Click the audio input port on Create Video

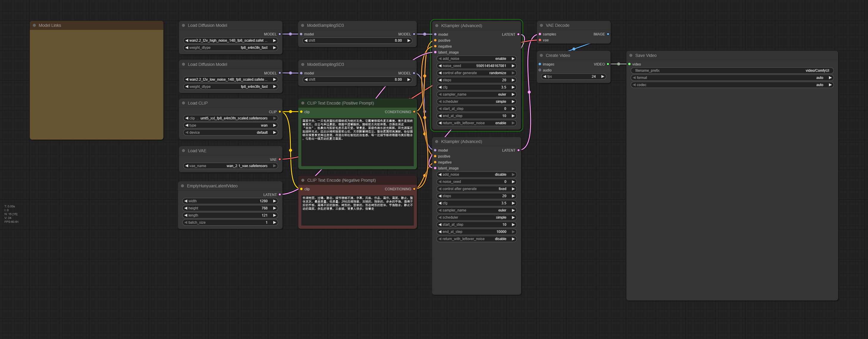(540, 70)
